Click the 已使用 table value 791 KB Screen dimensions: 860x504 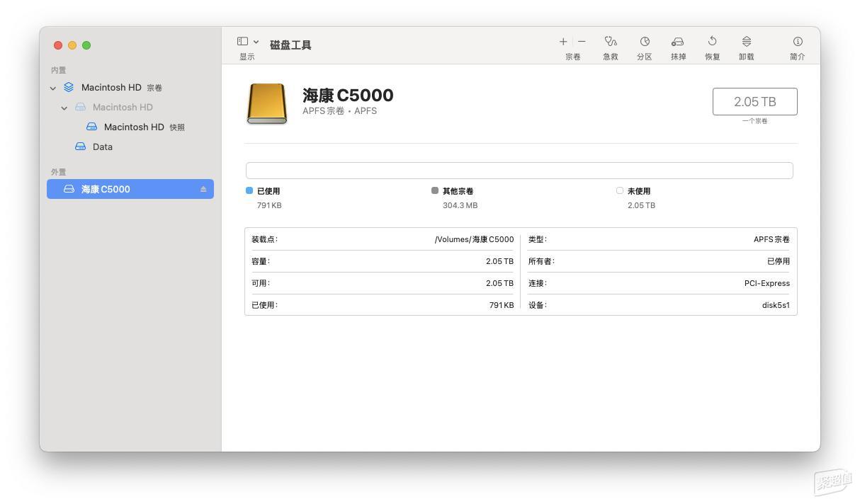point(502,305)
